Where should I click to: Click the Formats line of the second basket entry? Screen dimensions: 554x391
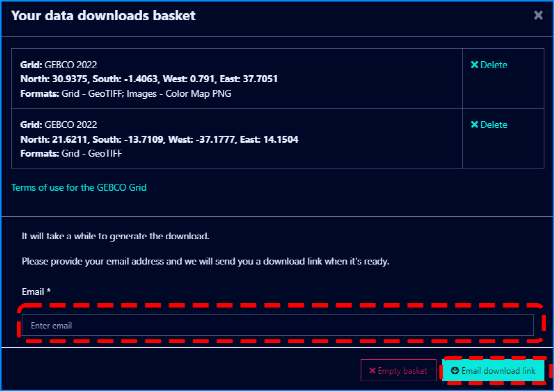(x=71, y=154)
